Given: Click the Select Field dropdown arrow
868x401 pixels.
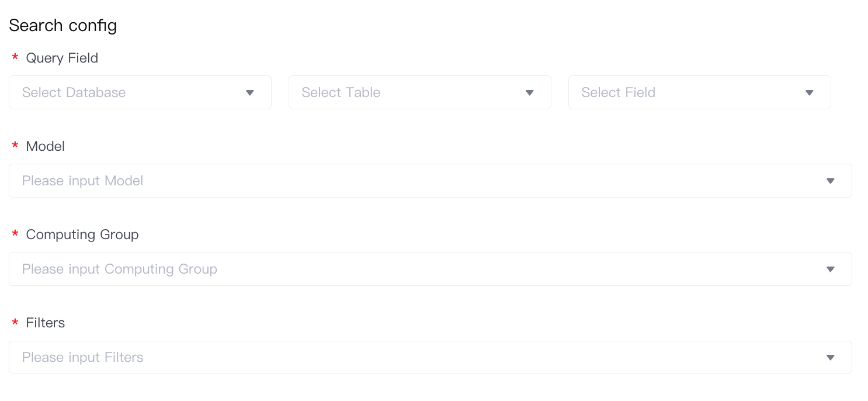Looking at the screenshot, I should click(810, 93).
